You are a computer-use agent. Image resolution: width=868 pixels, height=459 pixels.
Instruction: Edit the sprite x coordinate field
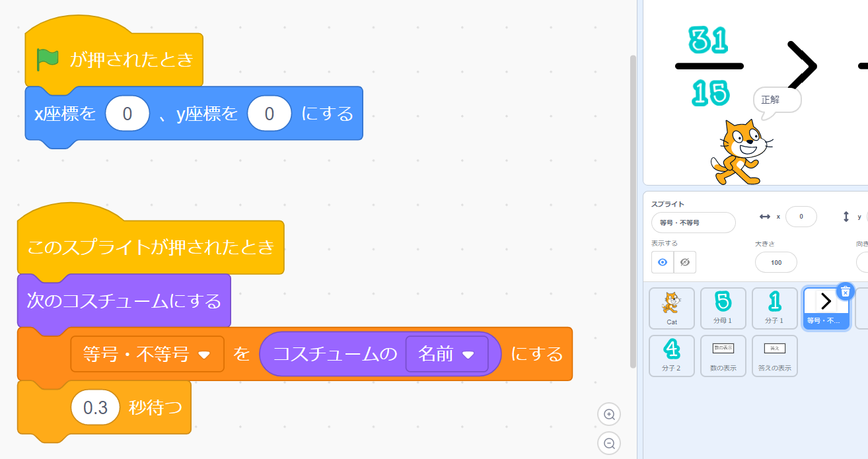(801, 217)
